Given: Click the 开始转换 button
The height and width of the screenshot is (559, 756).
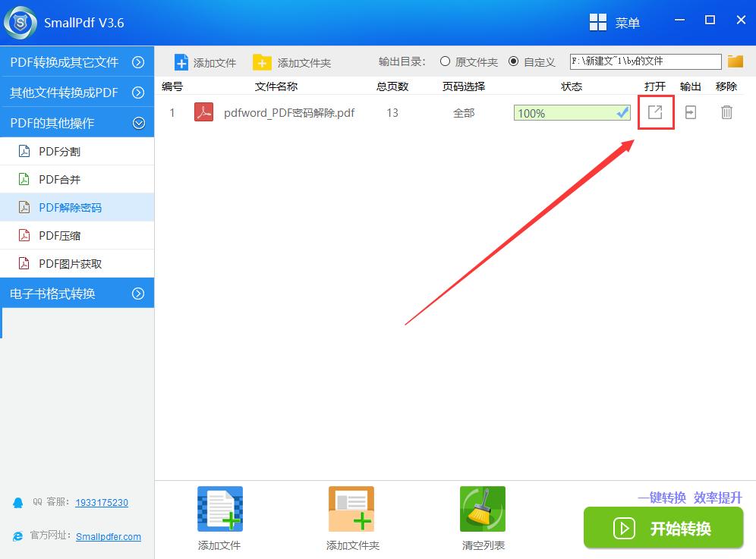Looking at the screenshot, I should (x=663, y=528).
